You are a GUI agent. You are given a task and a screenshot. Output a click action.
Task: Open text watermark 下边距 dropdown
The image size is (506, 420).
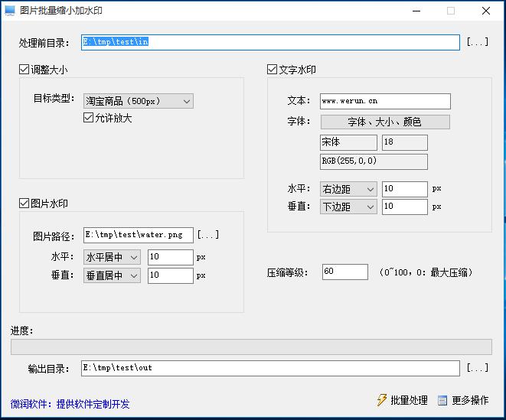348,207
